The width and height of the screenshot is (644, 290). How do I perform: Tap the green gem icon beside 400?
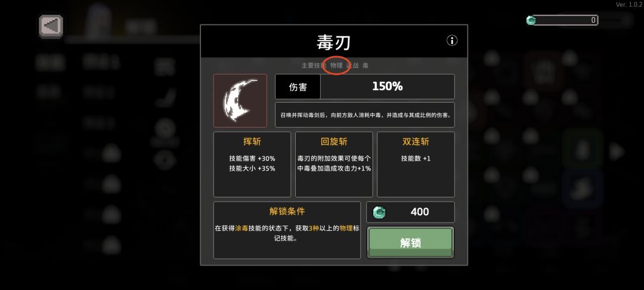pyautogui.click(x=379, y=212)
